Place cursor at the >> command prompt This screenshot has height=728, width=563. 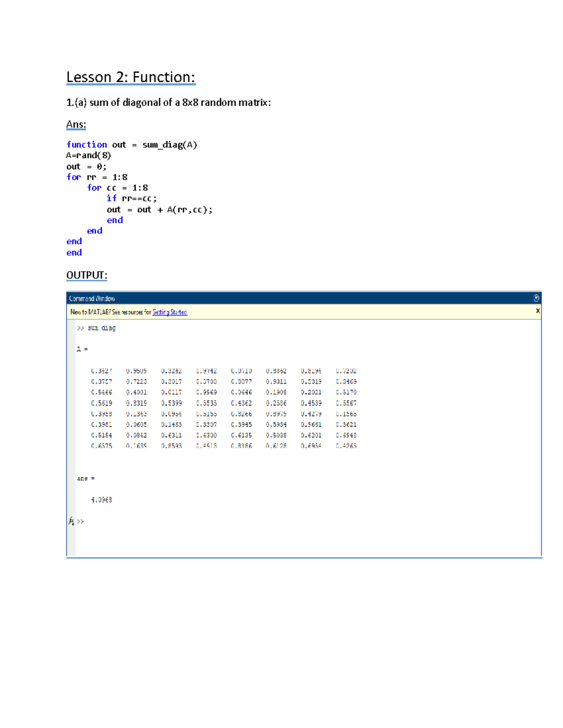pyautogui.click(x=81, y=520)
